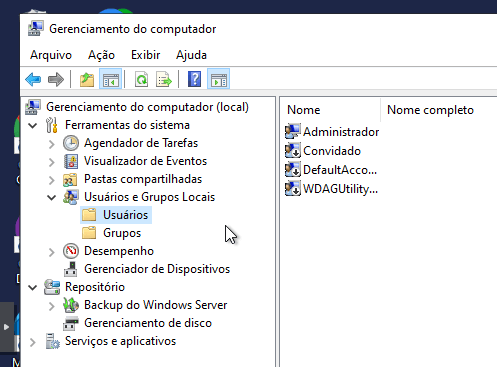497x367 pixels.
Task: Open the Ajuda menu
Action: click(x=191, y=55)
